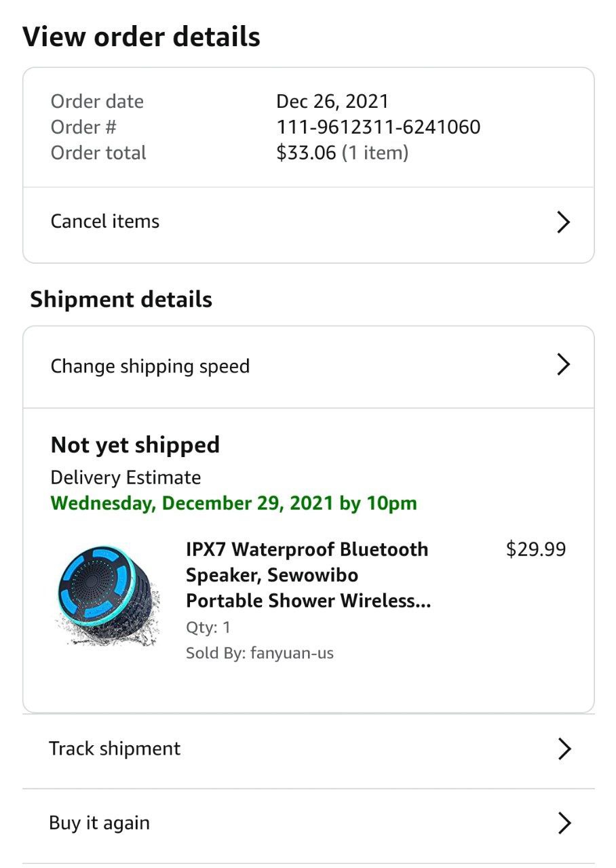Hit the arrow icon beside Buy it again
Image resolution: width=616 pixels, height=868 pixels.
click(564, 823)
